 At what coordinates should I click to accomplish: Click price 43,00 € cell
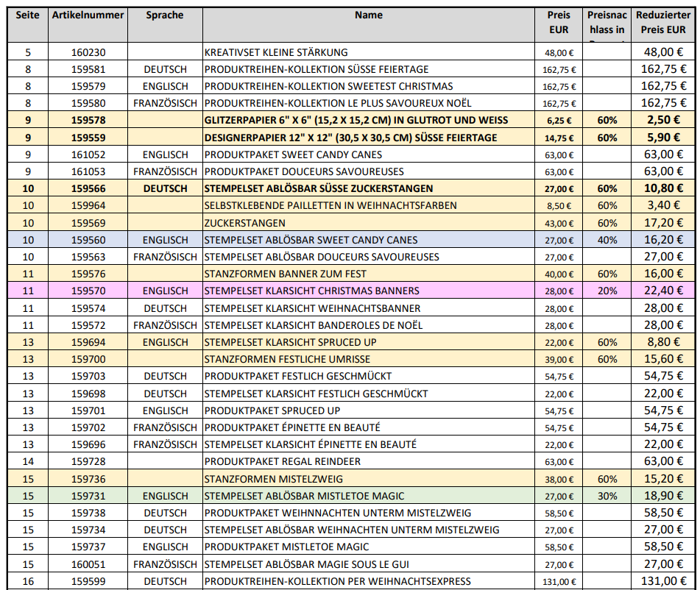point(559,223)
